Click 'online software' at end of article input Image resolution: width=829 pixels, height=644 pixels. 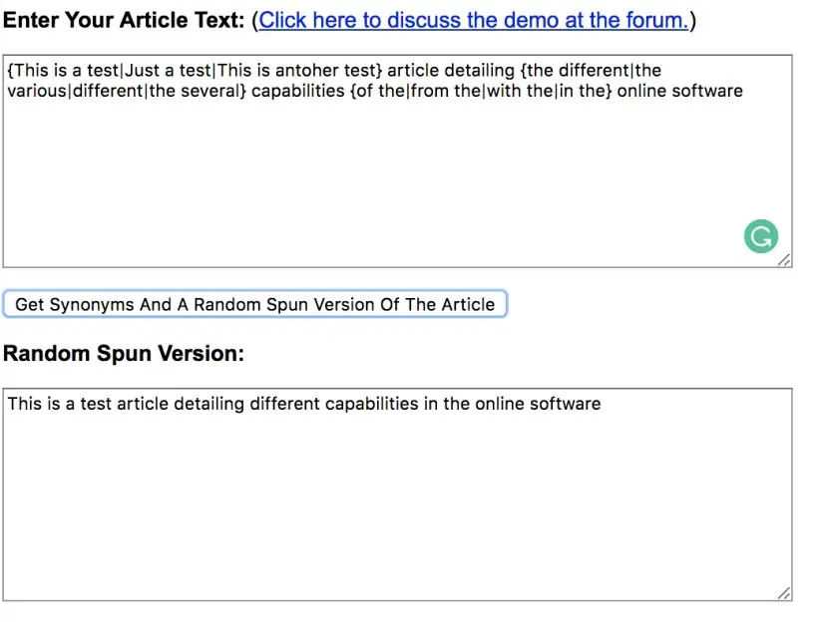679,92
